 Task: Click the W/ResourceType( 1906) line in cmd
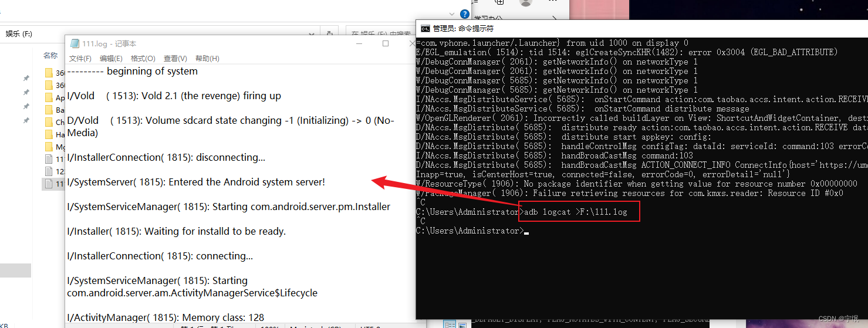pyautogui.click(x=637, y=184)
